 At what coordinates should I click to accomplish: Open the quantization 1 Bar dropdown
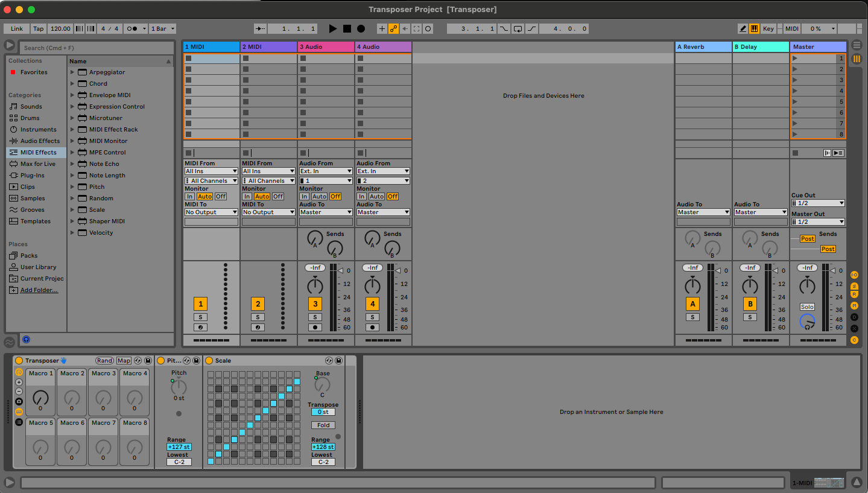click(163, 28)
